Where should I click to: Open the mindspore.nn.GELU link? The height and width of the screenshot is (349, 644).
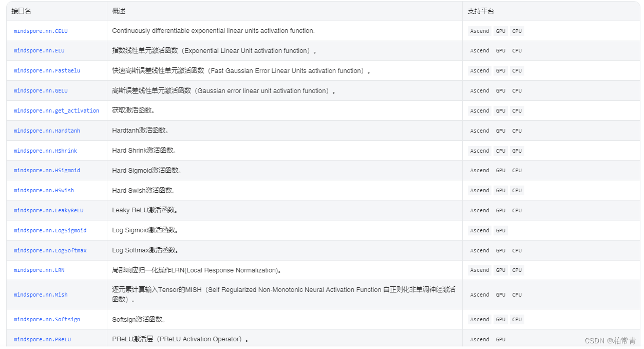click(41, 91)
